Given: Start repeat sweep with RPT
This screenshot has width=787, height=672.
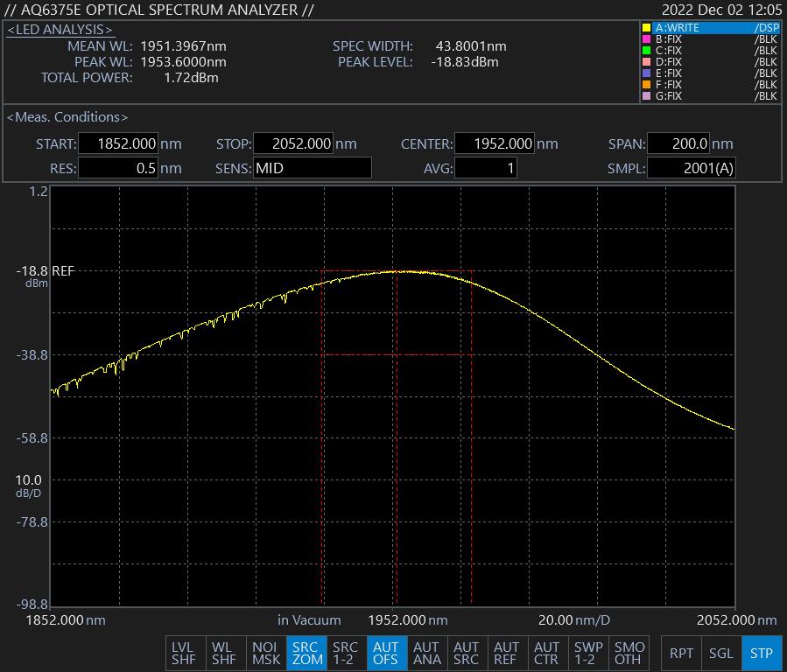Looking at the screenshot, I should 681,653.
